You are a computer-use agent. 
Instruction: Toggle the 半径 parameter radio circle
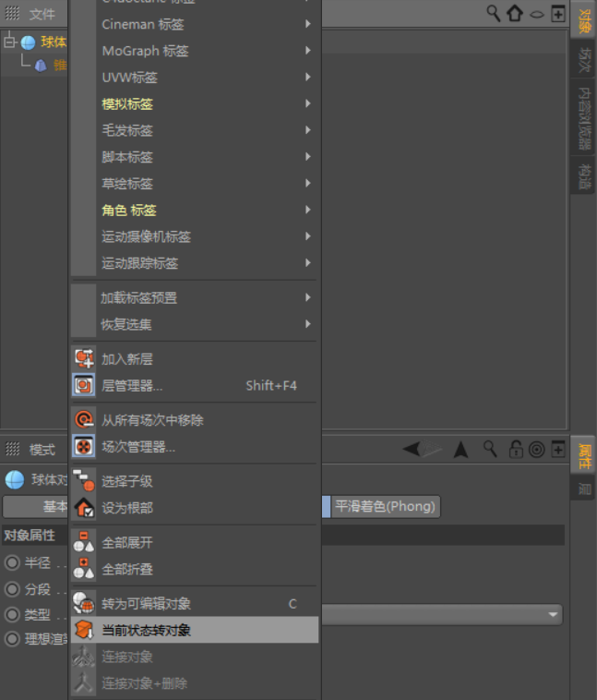[12, 562]
